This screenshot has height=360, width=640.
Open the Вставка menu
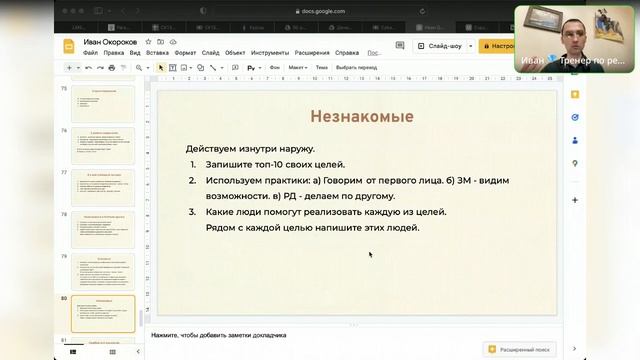pos(157,53)
